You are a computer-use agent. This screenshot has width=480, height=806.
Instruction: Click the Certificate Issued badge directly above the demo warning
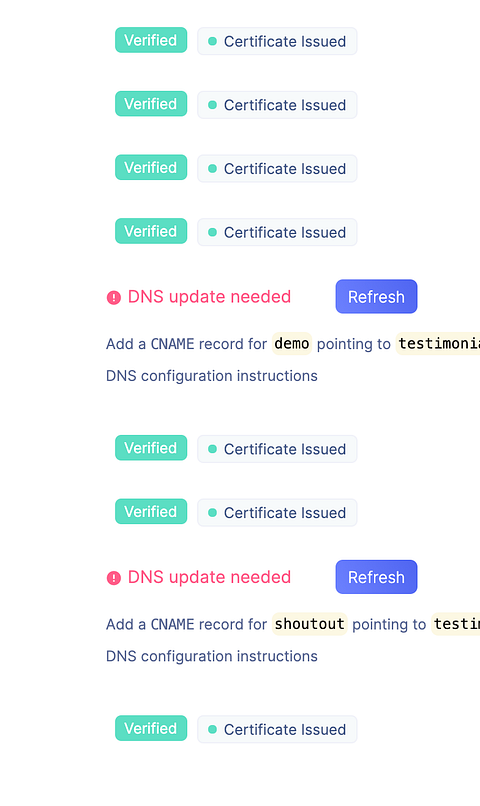tap(277, 232)
